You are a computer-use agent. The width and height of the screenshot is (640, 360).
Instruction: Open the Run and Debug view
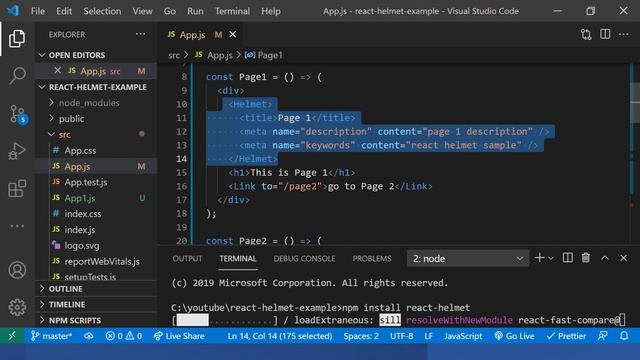tap(17, 151)
